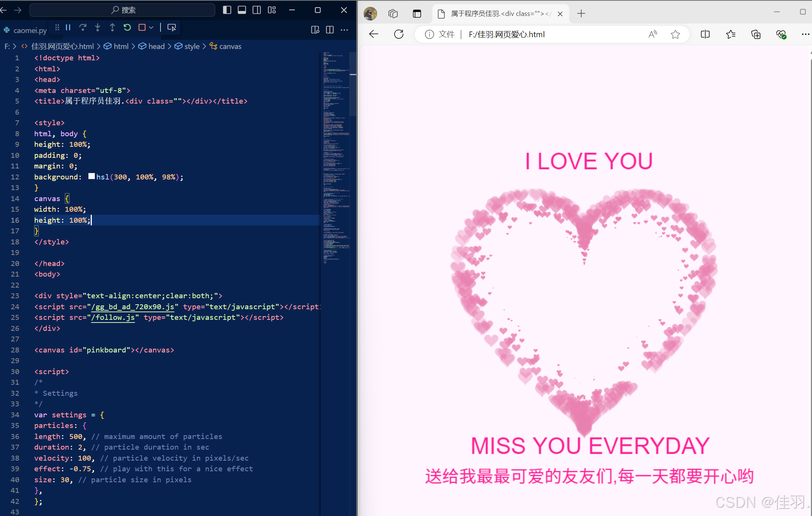Toggle the secondary sidebar visibility
Image resolution: width=812 pixels, height=516 pixels.
click(257, 10)
